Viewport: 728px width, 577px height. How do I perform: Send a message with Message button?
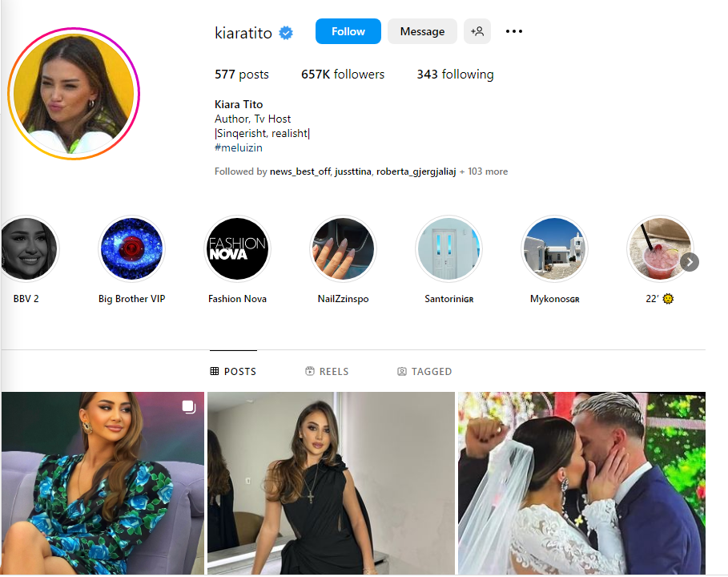[x=423, y=31]
